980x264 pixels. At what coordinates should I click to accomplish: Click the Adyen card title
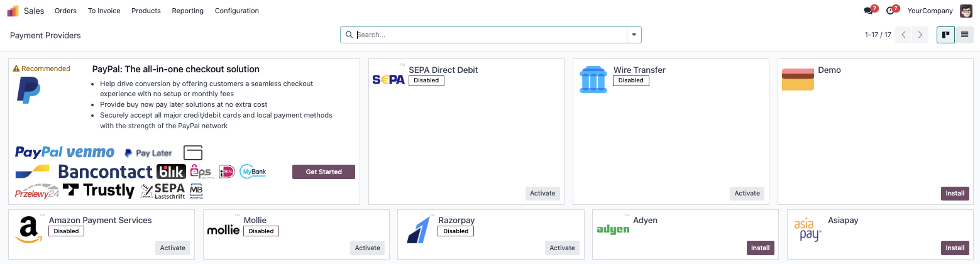pos(645,221)
